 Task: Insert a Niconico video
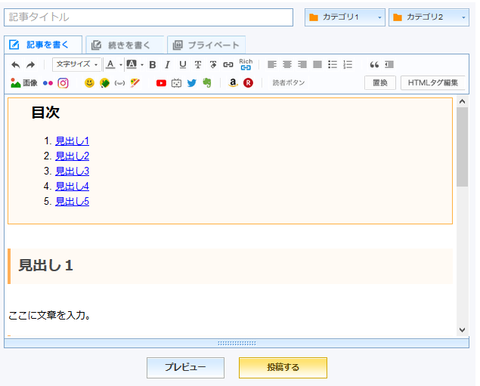coord(176,83)
